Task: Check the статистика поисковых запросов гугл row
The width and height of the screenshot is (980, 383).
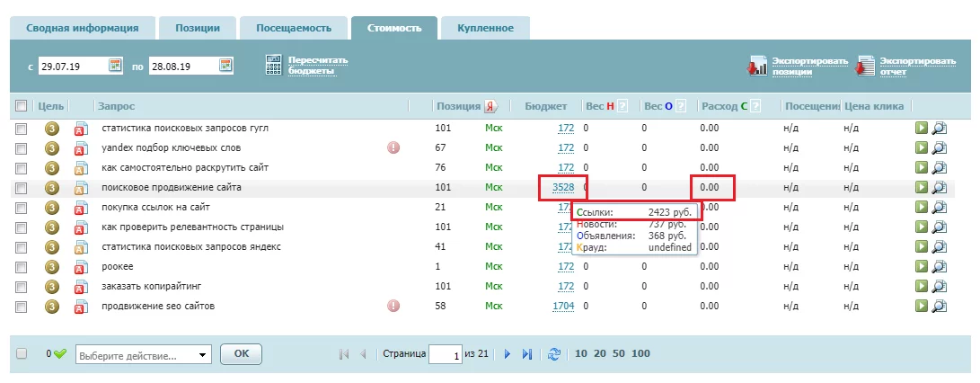Action: [x=22, y=129]
